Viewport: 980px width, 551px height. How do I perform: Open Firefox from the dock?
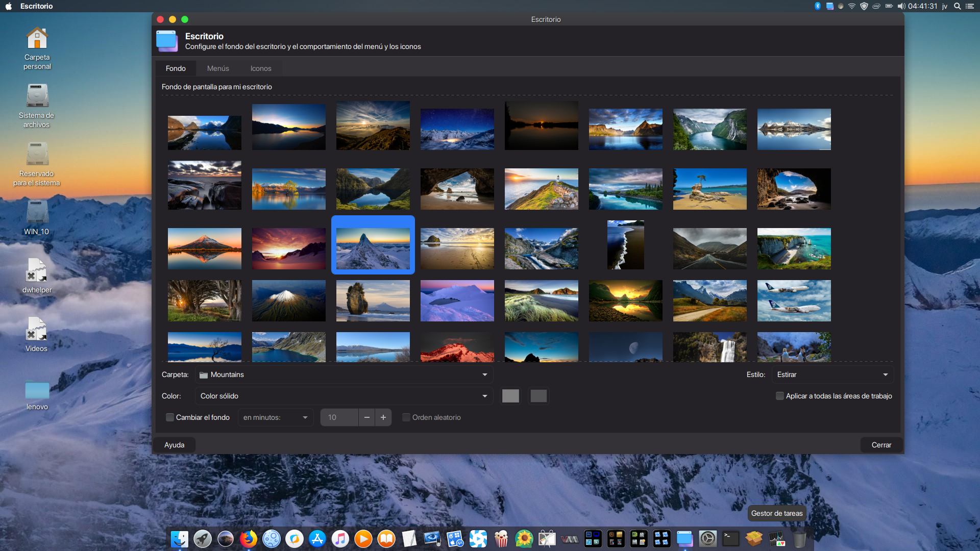(x=249, y=539)
